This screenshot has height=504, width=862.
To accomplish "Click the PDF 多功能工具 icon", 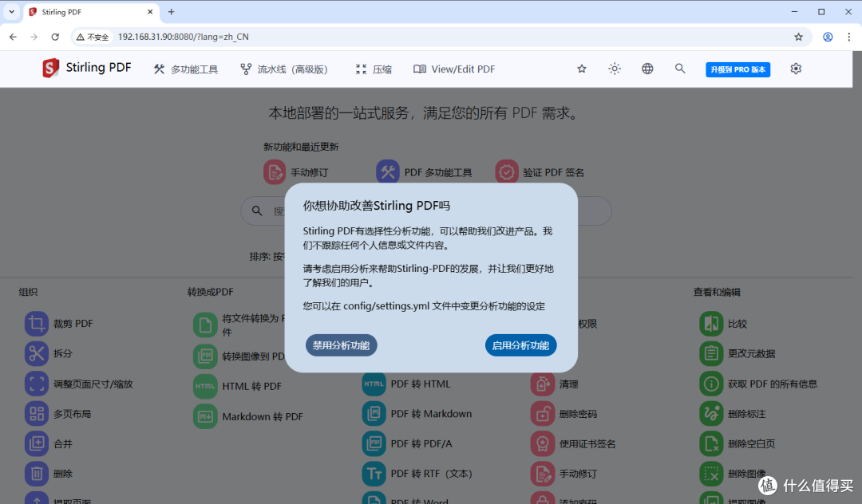I will (x=388, y=171).
